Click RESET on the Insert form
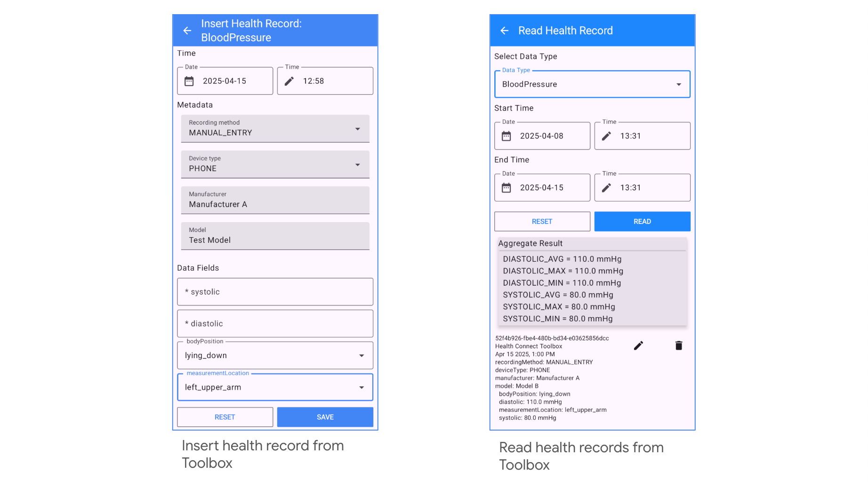 (x=225, y=417)
